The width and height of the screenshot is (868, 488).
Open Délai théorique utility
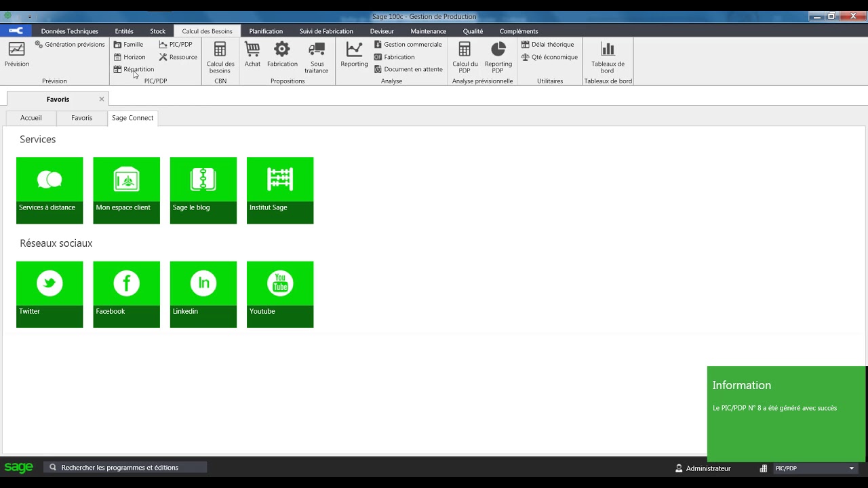coord(548,45)
